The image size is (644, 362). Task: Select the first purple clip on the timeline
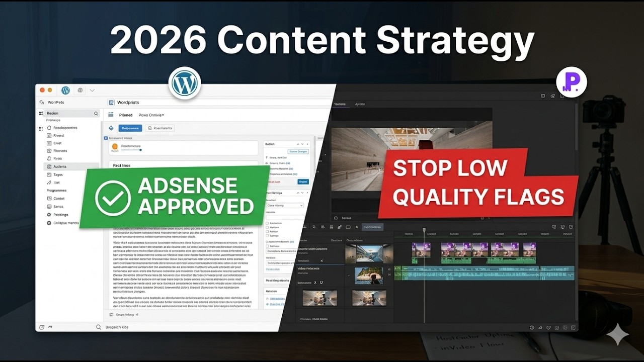[421, 249]
